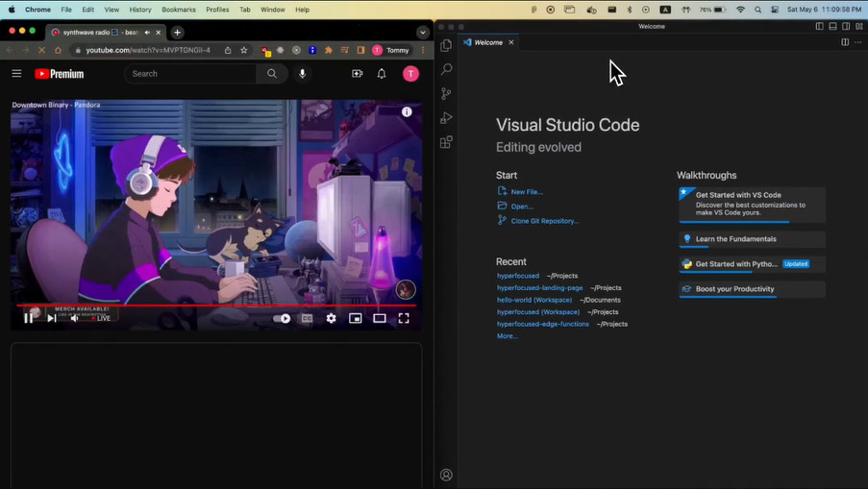The height and width of the screenshot is (489, 868).
Task: Open a new Chrome tab
Action: click(x=177, y=32)
